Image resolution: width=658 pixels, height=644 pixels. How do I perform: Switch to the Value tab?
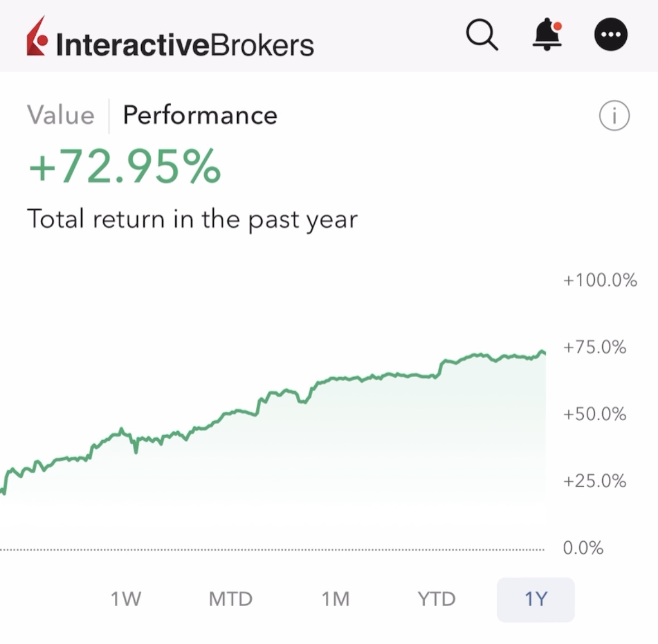click(x=61, y=116)
